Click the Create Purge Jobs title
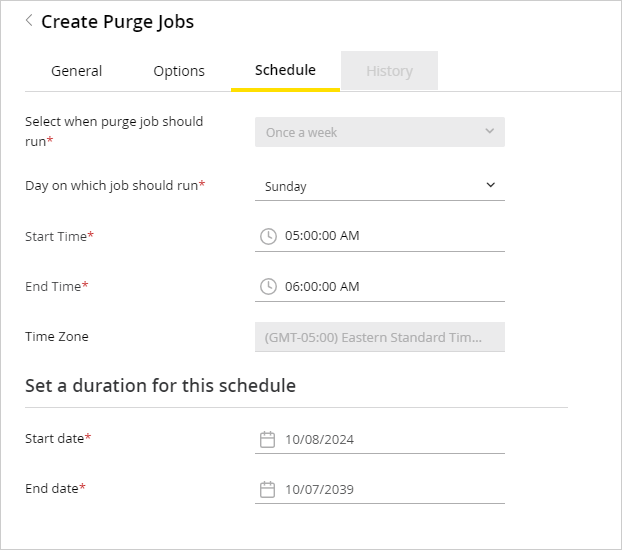This screenshot has height=550, width=622. click(117, 21)
